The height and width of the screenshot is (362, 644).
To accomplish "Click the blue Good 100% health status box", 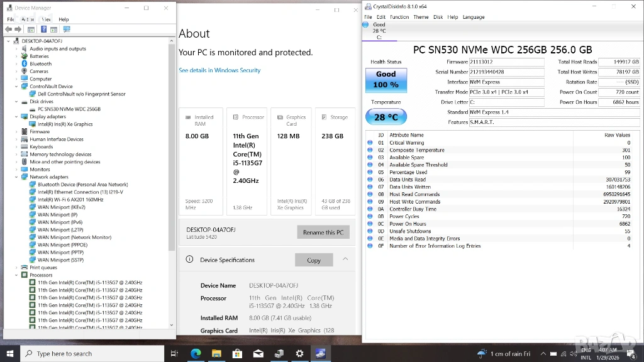I will pyautogui.click(x=386, y=80).
